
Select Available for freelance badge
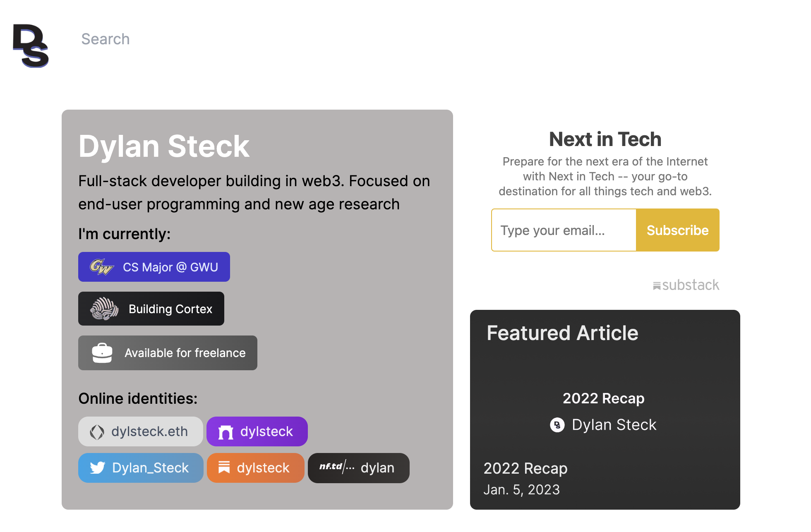click(x=168, y=353)
